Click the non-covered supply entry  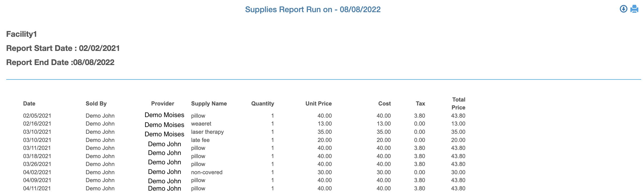[x=207, y=172]
